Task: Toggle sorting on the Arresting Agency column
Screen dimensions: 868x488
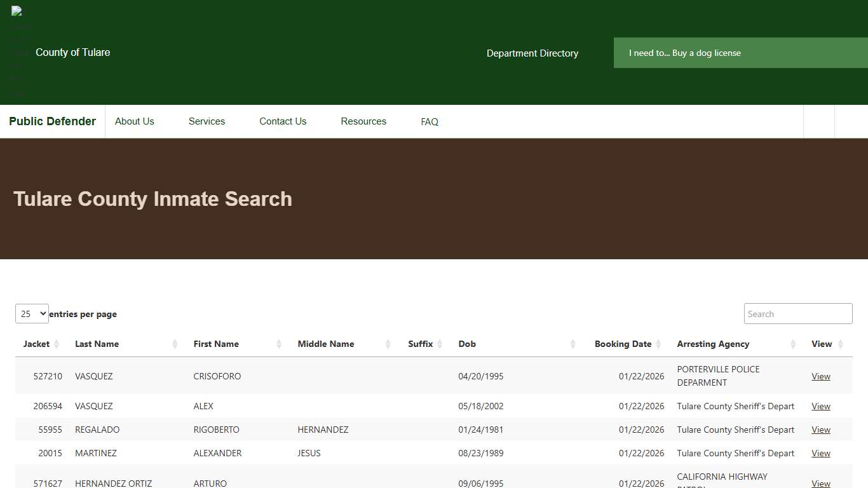Action: point(794,344)
